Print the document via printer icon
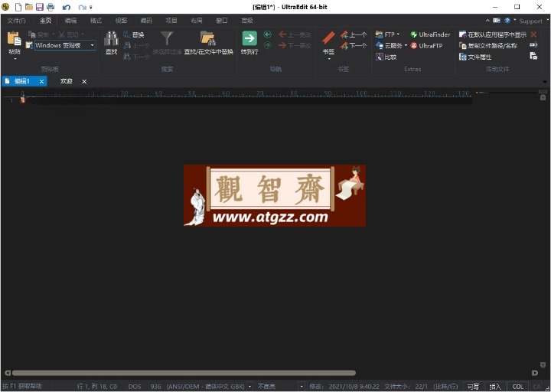This screenshot has height=392, width=551. pos(51,7)
